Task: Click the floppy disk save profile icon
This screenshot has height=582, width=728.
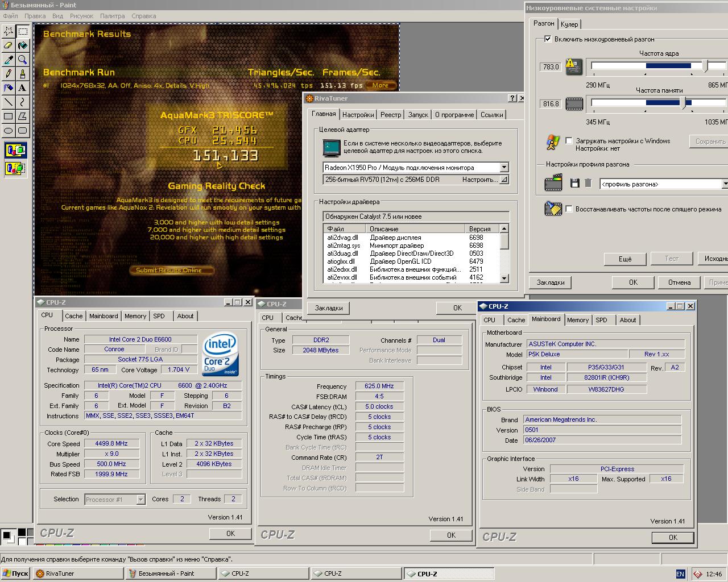Action: (575, 183)
